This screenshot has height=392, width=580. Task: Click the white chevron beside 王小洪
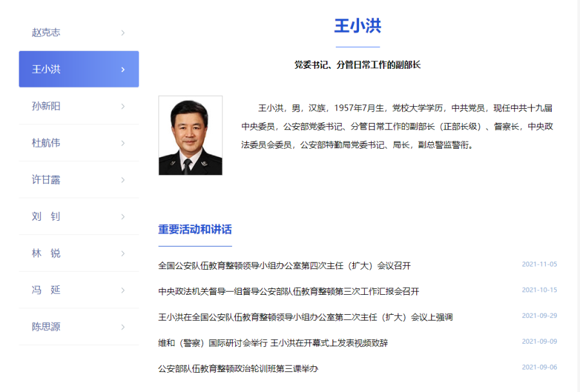122,70
